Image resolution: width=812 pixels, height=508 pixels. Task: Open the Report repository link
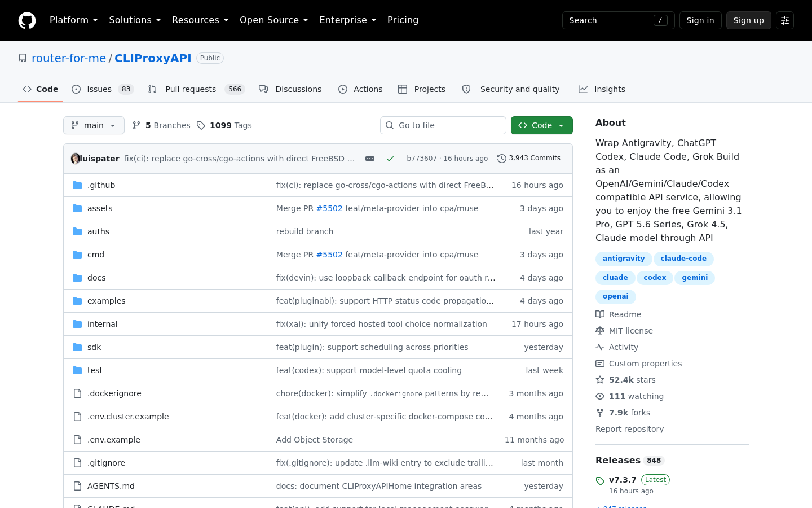tap(629, 429)
